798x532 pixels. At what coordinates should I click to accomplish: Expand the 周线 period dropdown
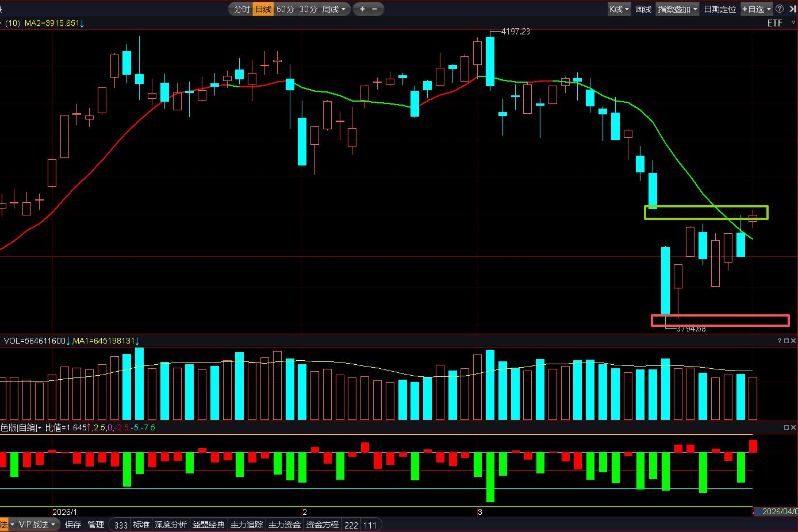[x=334, y=9]
